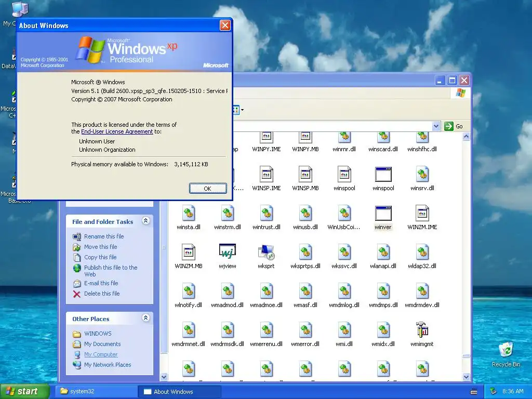Select the winsta.dll file icon
532x399 pixels.
(189, 214)
